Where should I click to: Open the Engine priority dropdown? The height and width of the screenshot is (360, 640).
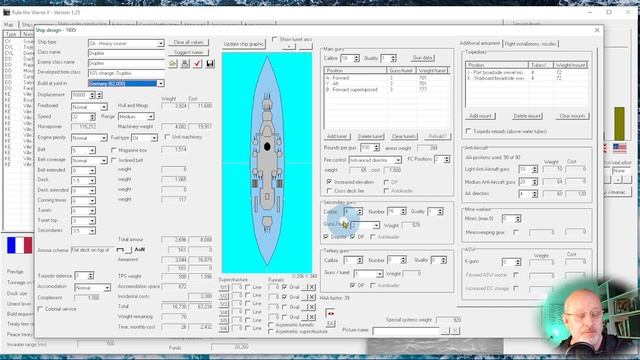(x=104, y=138)
